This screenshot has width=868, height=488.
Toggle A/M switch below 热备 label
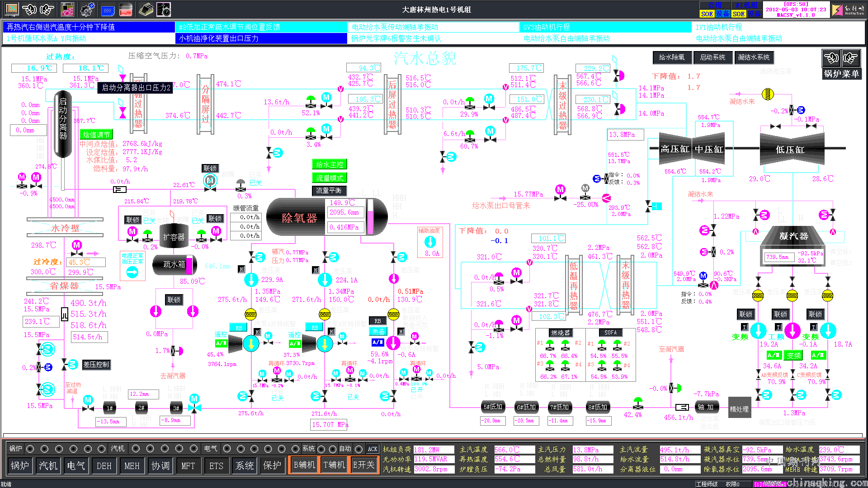point(377,342)
